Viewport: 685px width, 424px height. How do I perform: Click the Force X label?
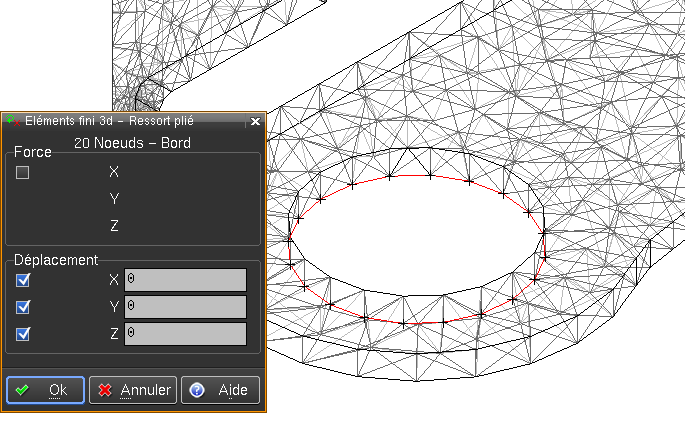114,172
